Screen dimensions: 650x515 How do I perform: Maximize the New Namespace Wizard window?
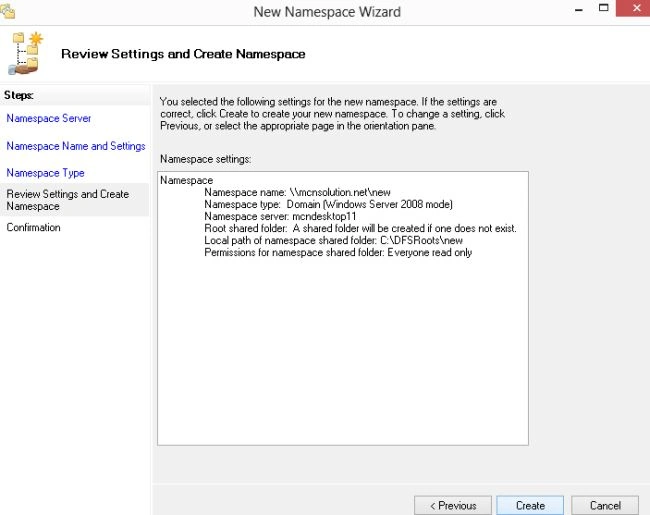point(604,8)
